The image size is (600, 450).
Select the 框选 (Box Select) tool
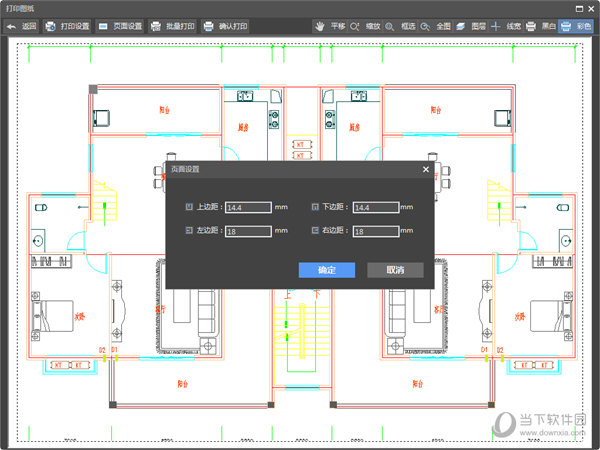click(x=399, y=26)
